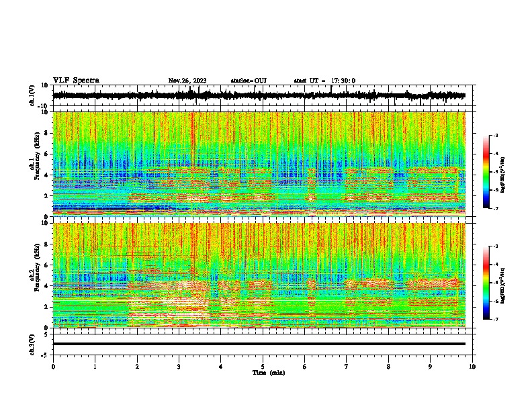Click the "ch.3(V)" axis label

pyautogui.click(x=32, y=345)
